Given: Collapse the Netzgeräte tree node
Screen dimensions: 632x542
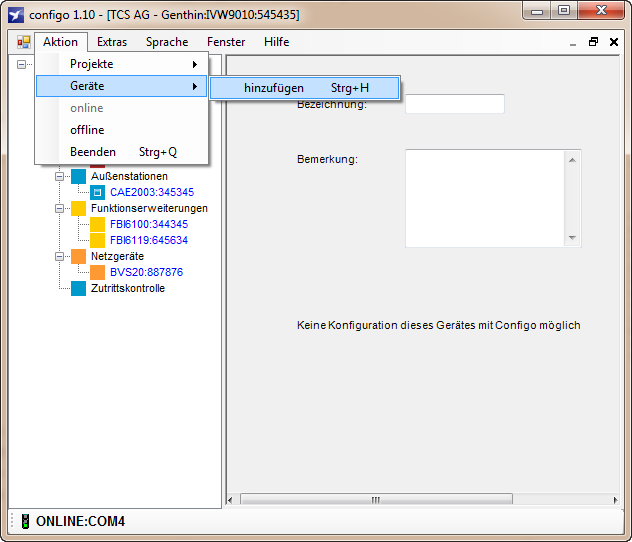Looking at the screenshot, I should 60,256.
